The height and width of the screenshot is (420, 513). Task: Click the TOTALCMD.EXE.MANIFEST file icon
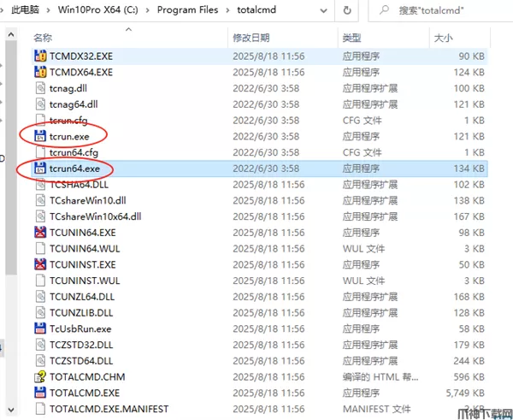[x=40, y=409]
